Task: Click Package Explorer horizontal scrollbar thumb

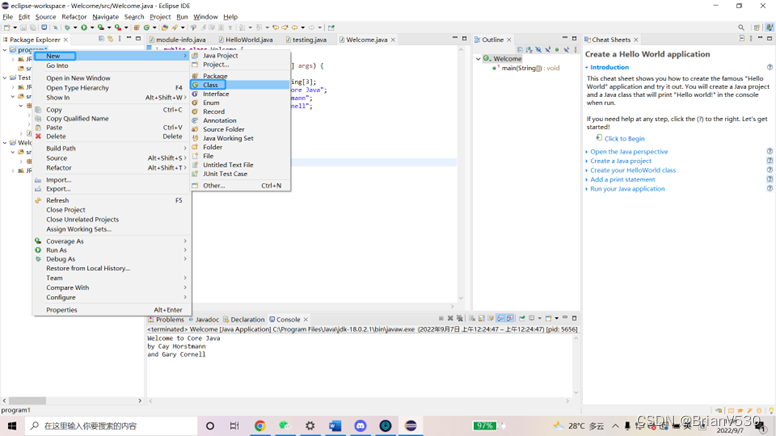Action: coord(27,400)
